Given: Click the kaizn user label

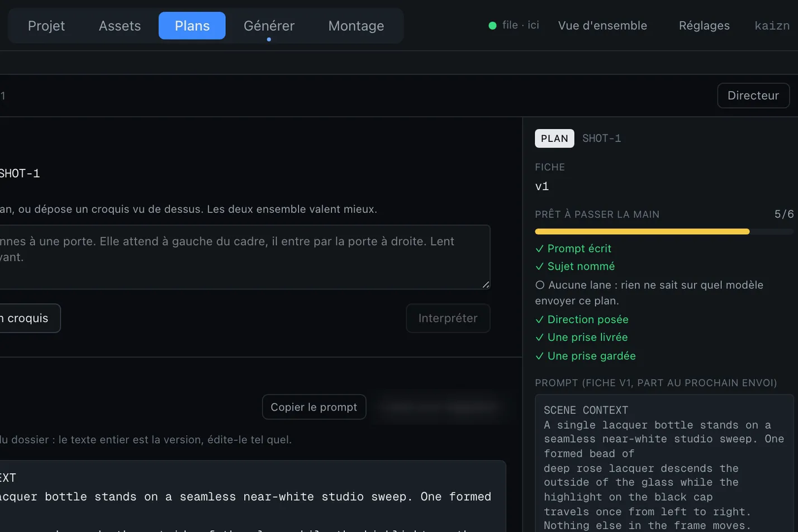Looking at the screenshot, I should point(772,26).
